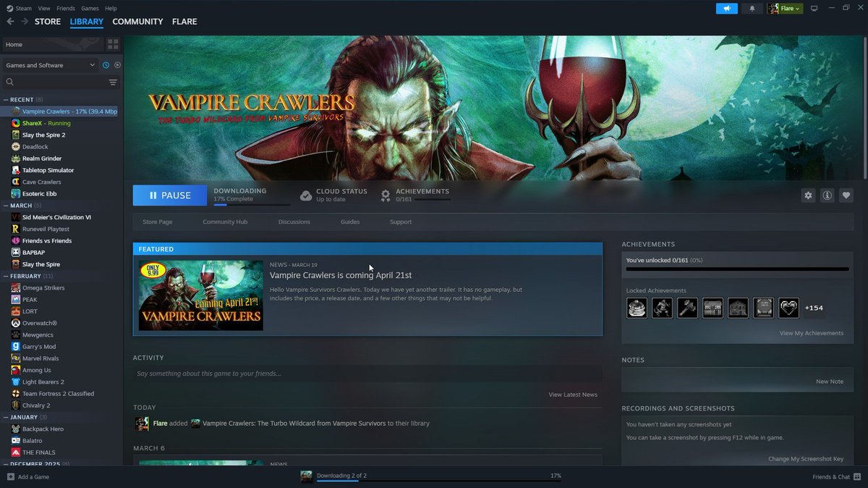Collapse the JANUARY section

(x=6, y=417)
